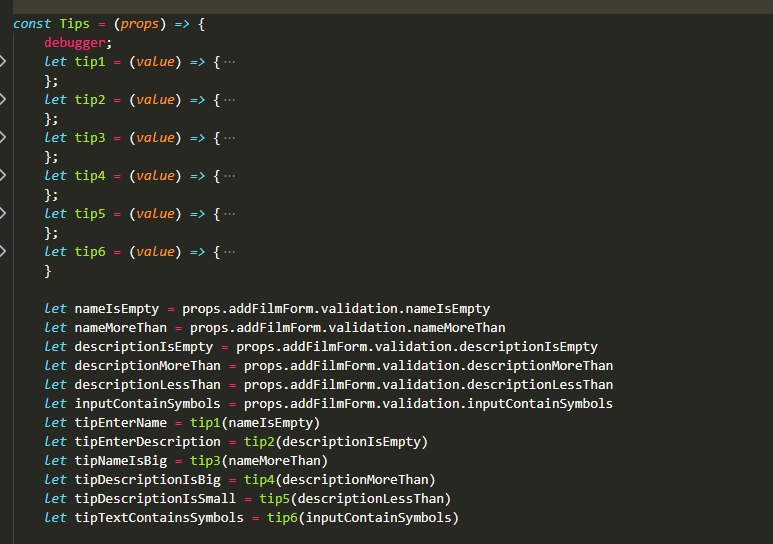
Task: Unfold ellipsis after tip5 opening brace
Action: click(229, 214)
